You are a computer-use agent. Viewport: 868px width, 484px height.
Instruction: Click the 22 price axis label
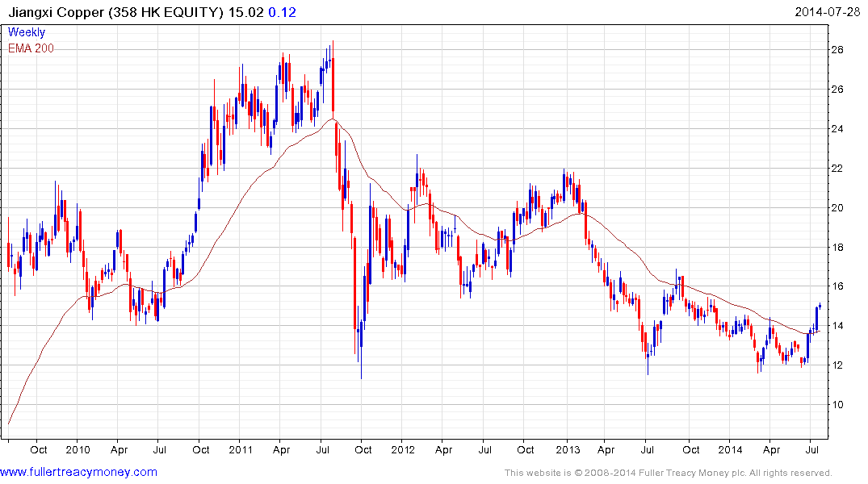click(837, 168)
